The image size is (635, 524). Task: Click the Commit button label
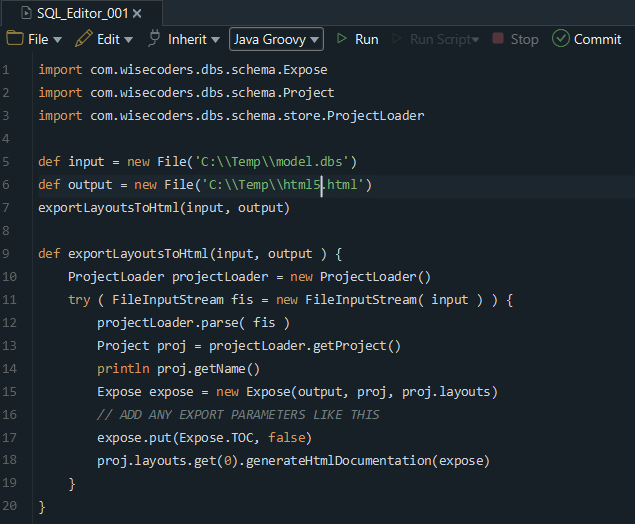[597, 39]
